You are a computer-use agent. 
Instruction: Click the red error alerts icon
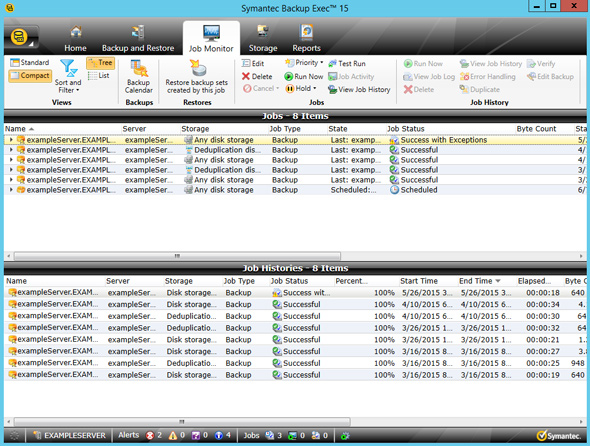150,435
